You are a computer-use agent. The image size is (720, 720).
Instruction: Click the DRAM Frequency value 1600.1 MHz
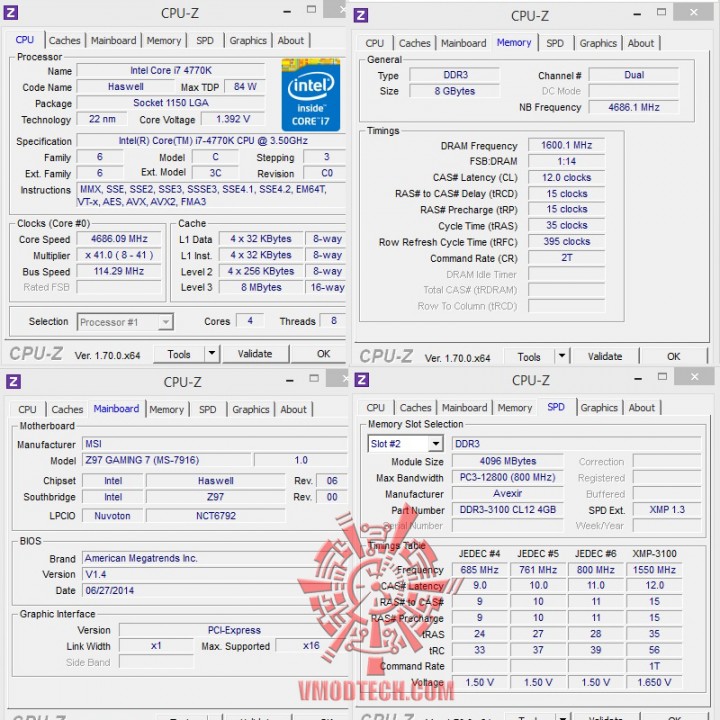point(566,145)
